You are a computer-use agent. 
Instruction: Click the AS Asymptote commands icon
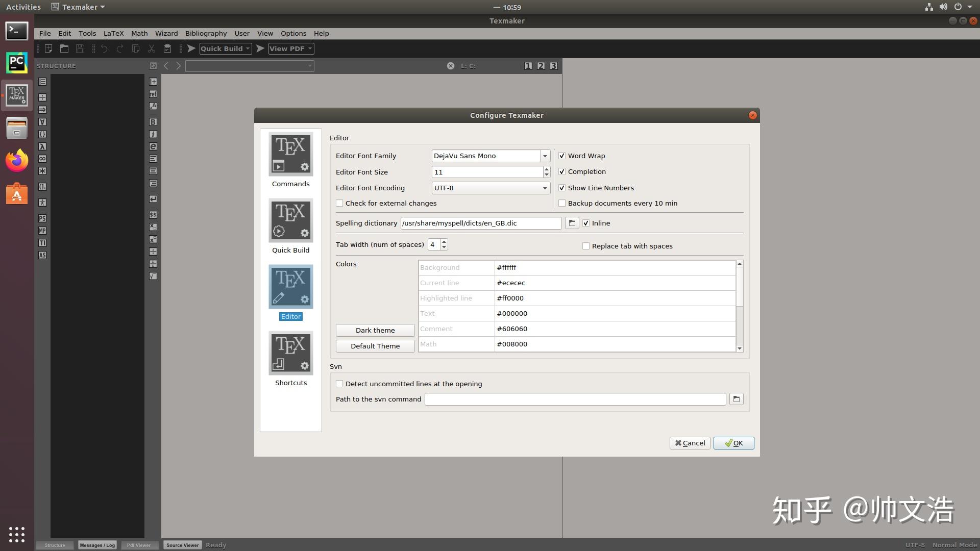click(x=42, y=255)
